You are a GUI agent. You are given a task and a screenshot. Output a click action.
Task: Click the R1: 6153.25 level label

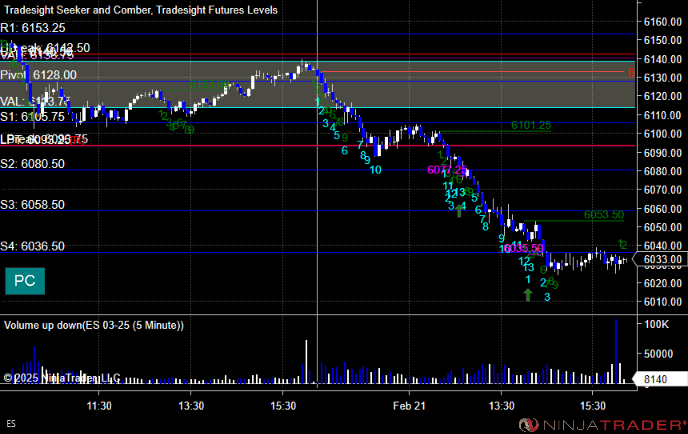click(33, 28)
